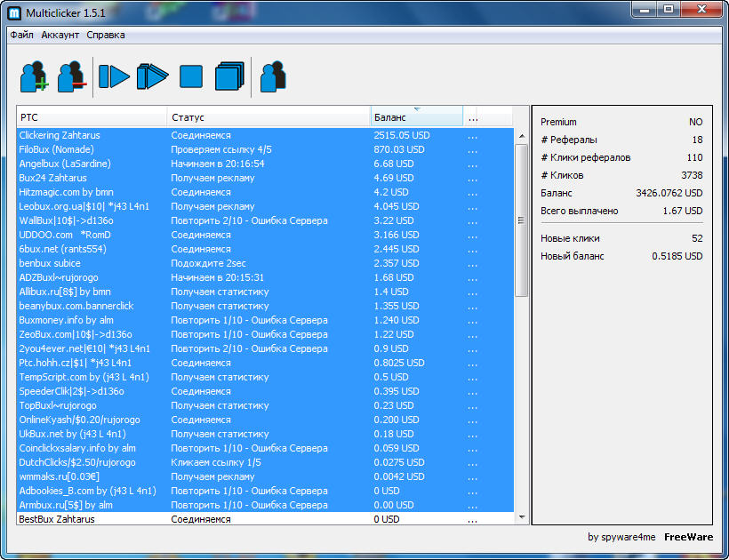Select the beanybux.com.bannerclick row

(x=266, y=306)
